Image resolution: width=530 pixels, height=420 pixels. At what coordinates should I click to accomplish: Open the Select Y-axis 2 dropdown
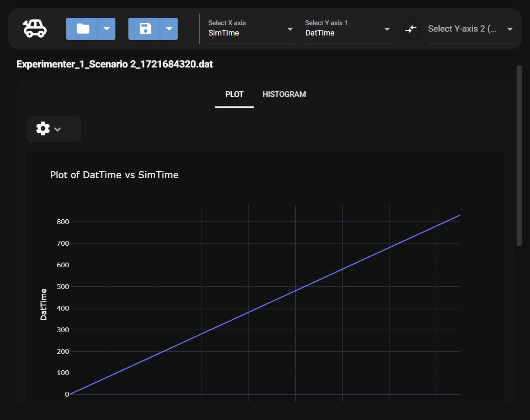pos(472,29)
